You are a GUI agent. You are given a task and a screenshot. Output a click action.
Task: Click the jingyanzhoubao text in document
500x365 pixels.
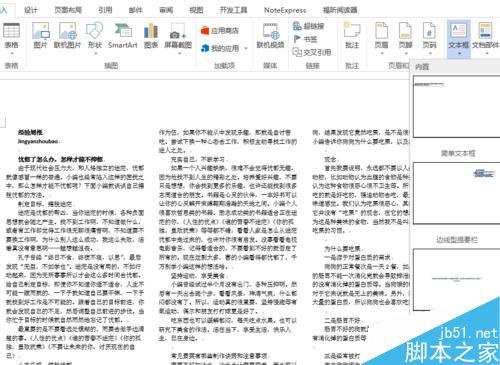[x=38, y=141]
